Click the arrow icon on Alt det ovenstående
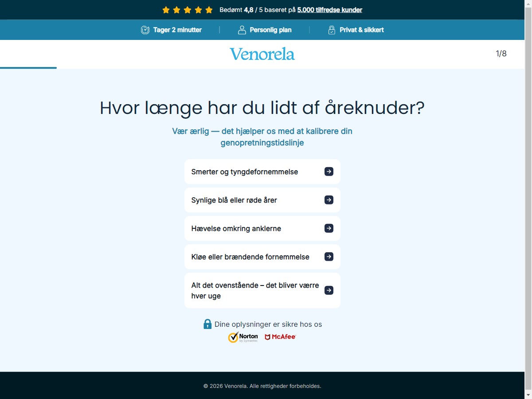 click(x=329, y=290)
